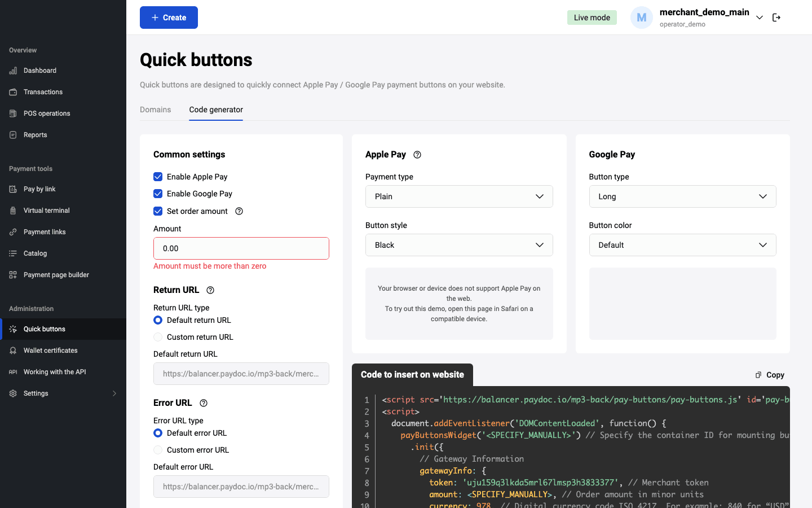The width and height of the screenshot is (812, 508).
Task: Click the Reports icon
Action: [13, 135]
